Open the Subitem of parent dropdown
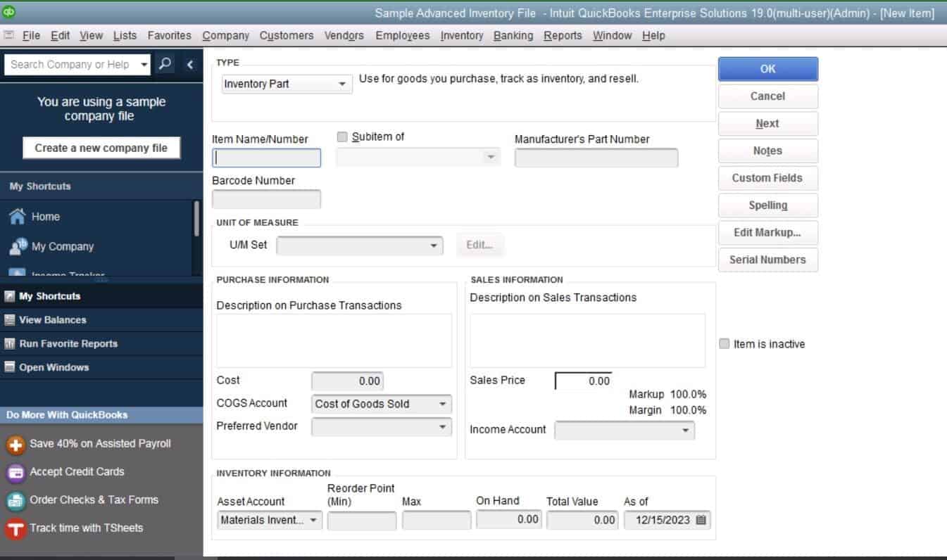Screen dimensions: 947x560 418,157
